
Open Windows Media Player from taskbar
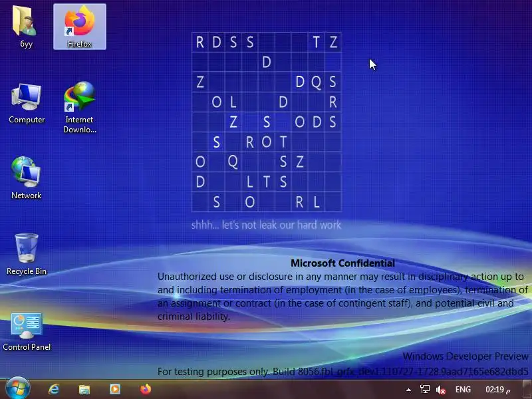(115, 389)
